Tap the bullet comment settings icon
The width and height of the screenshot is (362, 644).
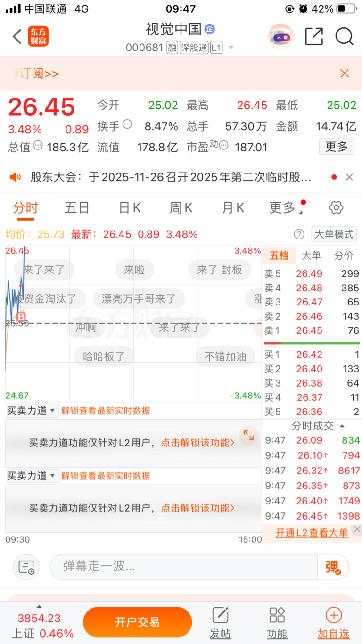[26, 567]
